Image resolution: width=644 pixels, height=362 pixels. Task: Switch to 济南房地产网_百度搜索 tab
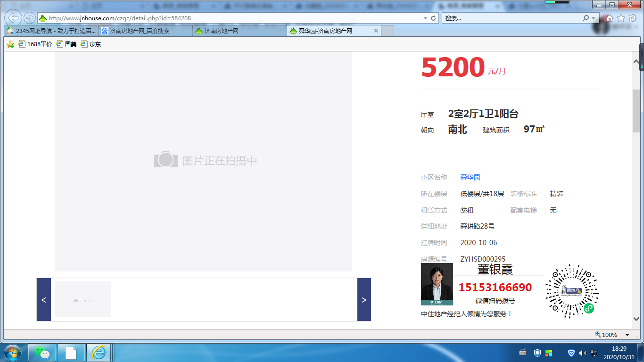tap(145, 31)
